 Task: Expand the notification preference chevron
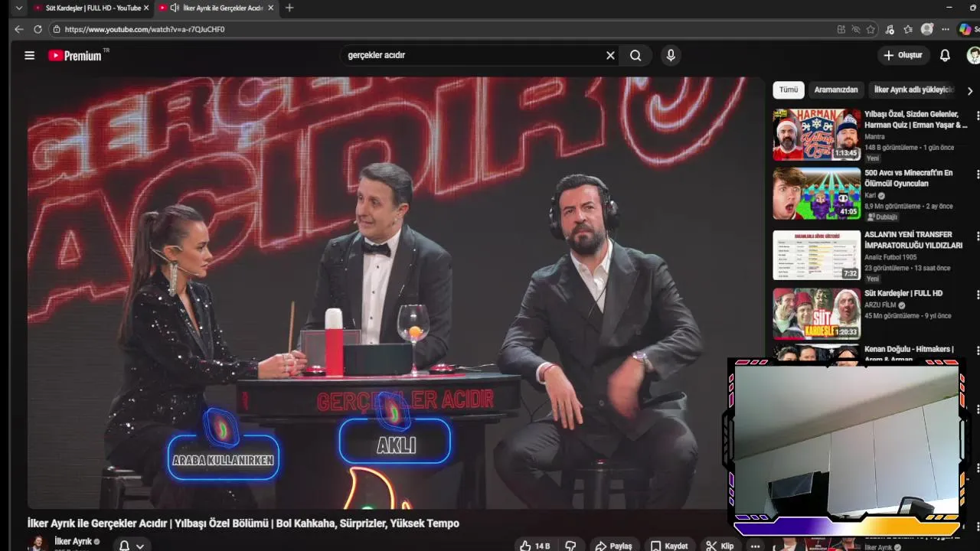140,546
